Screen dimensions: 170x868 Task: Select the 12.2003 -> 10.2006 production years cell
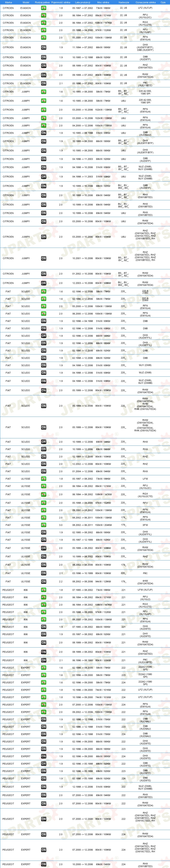pos(82,283)
